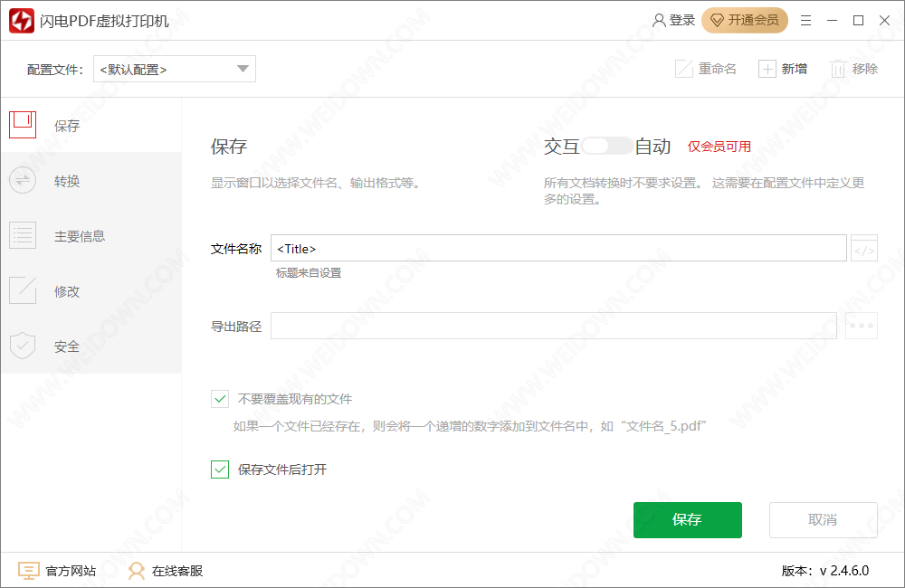Viewport: 905px width, 588px height.
Task: Click the 文件名称 <Title> input field
Action: tap(558, 248)
